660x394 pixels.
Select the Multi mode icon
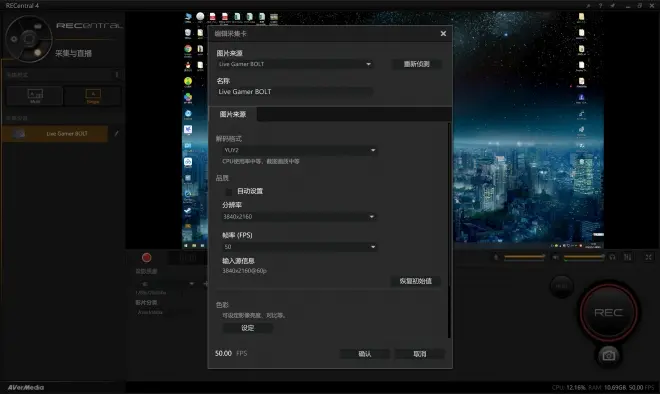click(x=35, y=96)
